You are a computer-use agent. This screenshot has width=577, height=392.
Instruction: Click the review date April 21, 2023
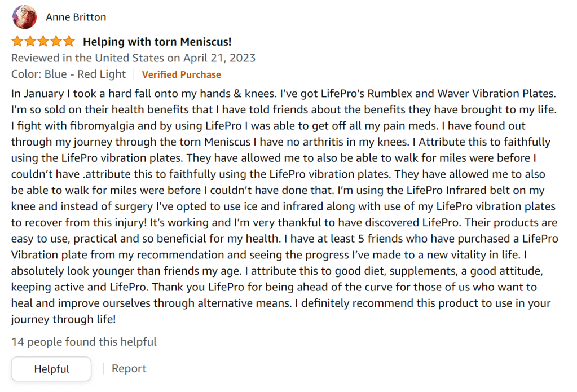coord(133,58)
